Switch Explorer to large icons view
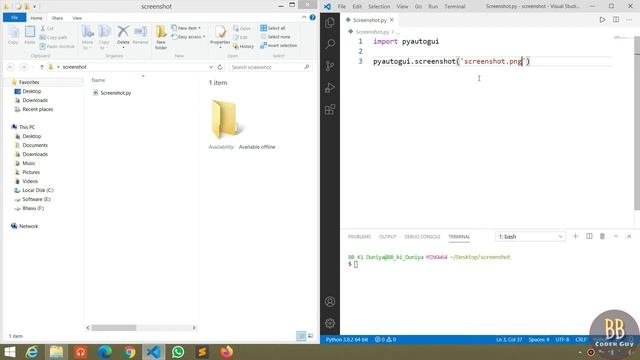This screenshot has width=640, height=360. (311, 336)
